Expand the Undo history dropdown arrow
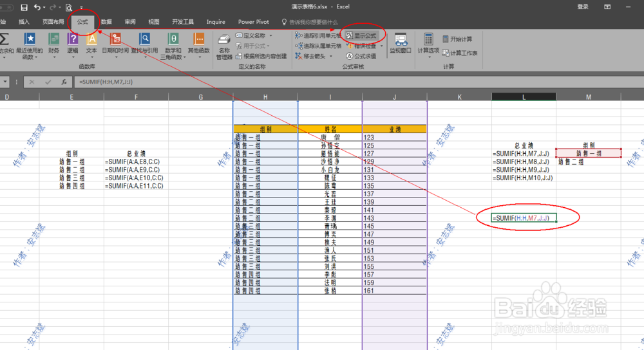Image resolution: width=644 pixels, height=350 pixels. [x=44, y=8]
